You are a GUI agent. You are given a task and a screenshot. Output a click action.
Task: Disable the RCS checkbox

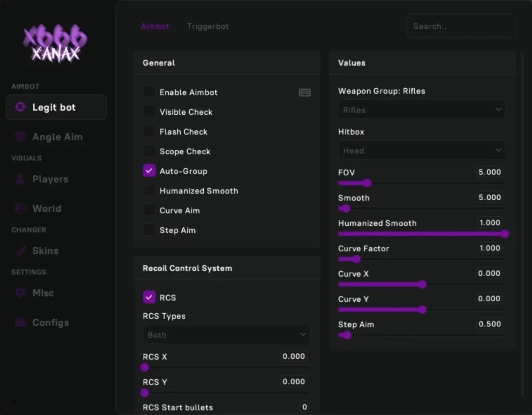(x=149, y=297)
